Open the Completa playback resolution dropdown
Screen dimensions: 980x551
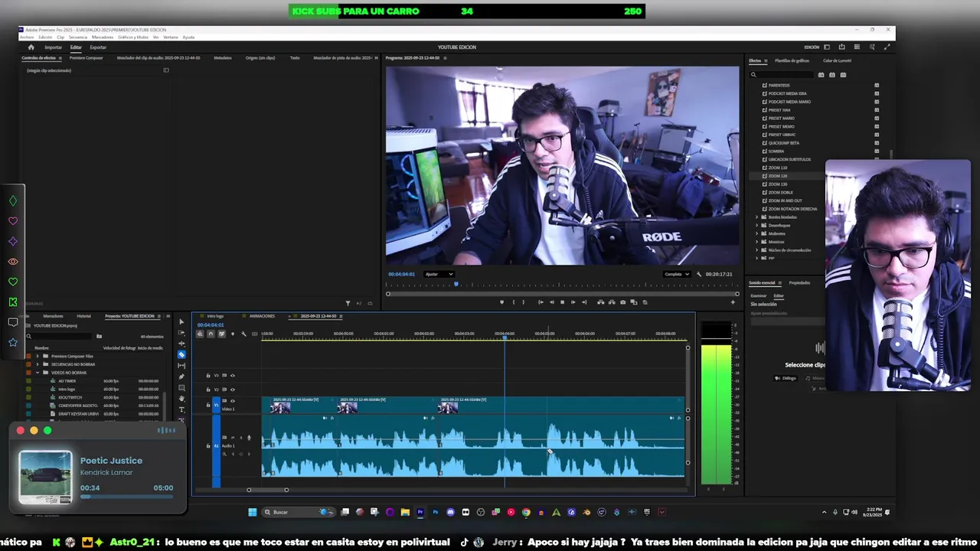coord(677,274)
